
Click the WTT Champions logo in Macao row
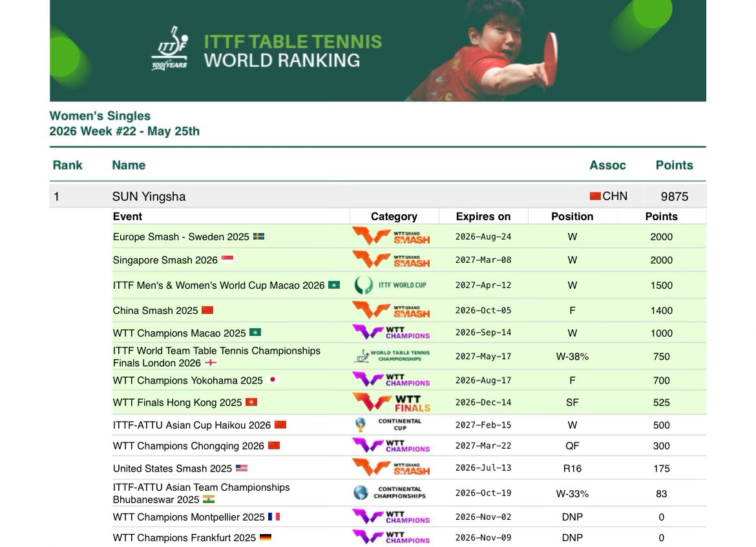tap(391, 333)
